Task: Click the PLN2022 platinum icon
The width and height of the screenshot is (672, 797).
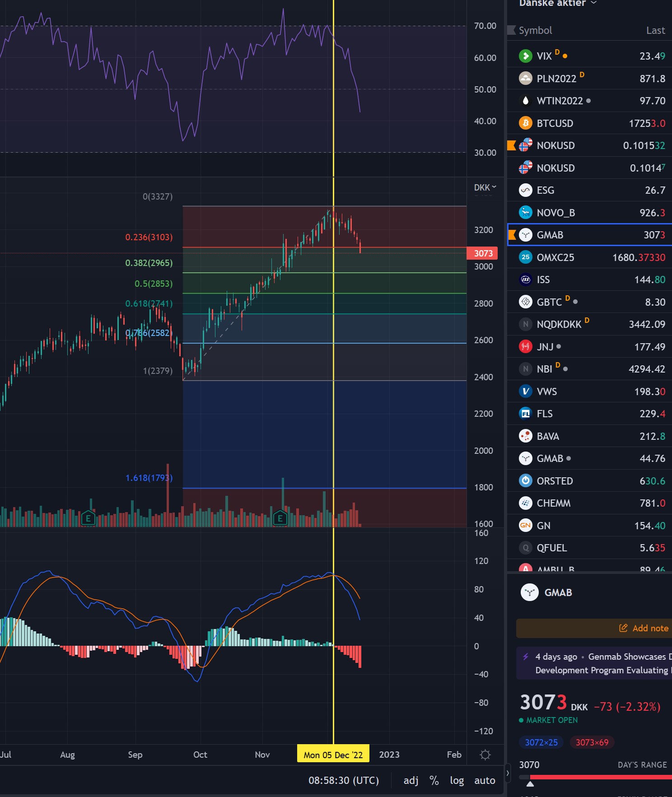Action: tap(525, 79)
